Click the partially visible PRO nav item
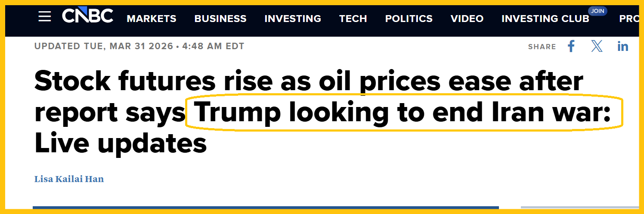Viewport: 644px width, 214px height. [629, 19]
